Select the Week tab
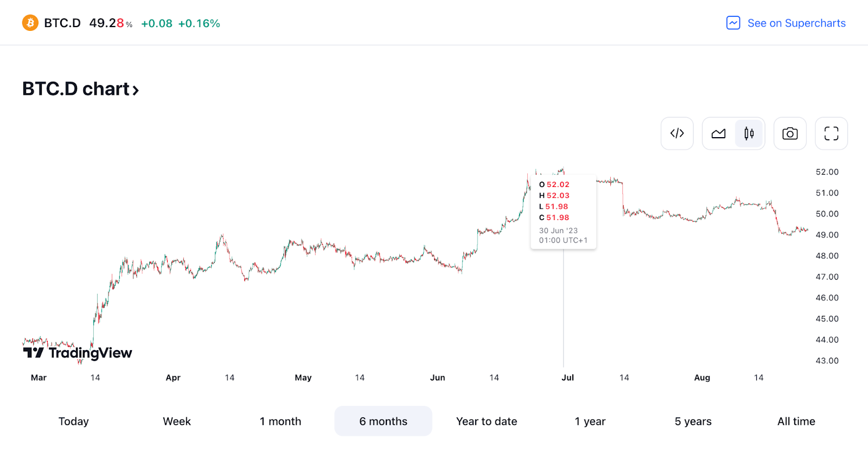The image size is (868, 452). 176,421
